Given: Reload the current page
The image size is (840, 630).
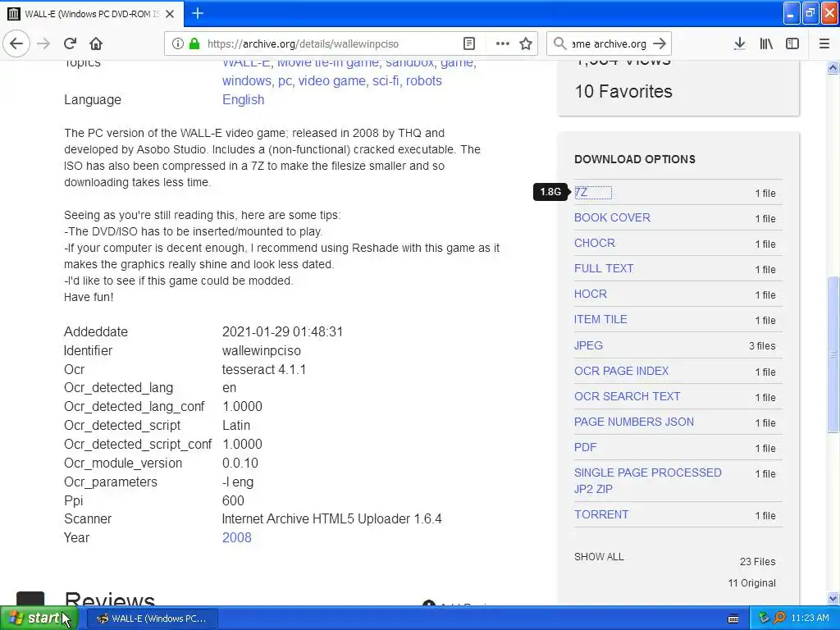Looking at the screenshot, I should tap(70, 43).
